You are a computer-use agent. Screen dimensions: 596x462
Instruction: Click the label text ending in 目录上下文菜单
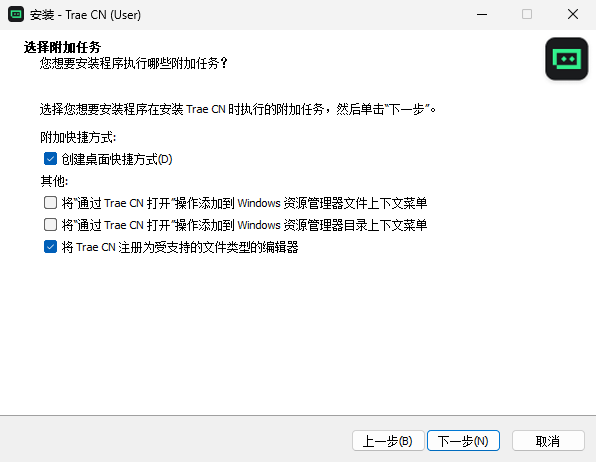244,225
